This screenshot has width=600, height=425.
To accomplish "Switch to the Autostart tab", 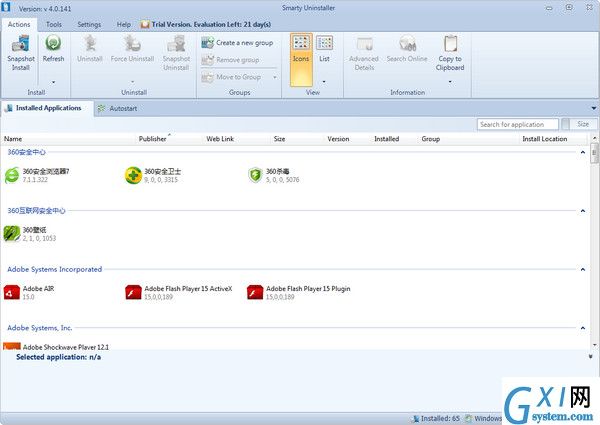I will coord(117,108).
